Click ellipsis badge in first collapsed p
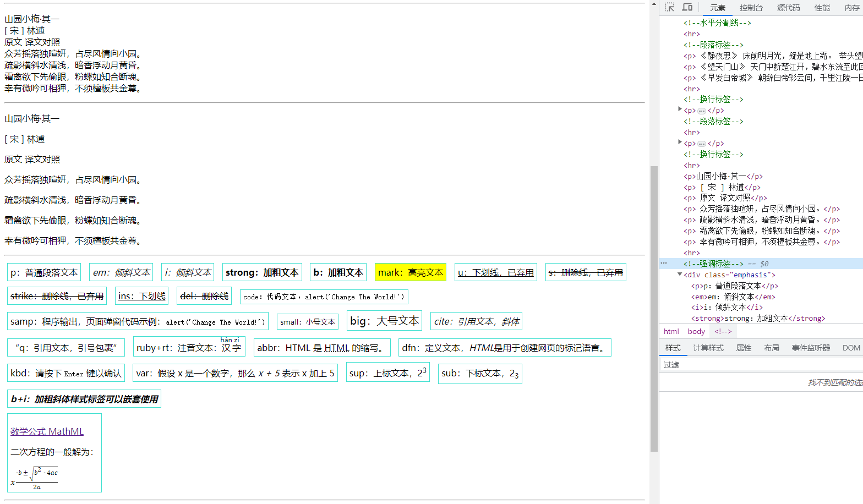Screen dimensions: 863x504 701,111
